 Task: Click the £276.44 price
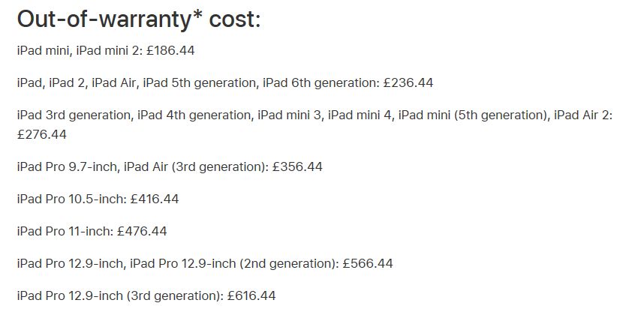point(41,134)
